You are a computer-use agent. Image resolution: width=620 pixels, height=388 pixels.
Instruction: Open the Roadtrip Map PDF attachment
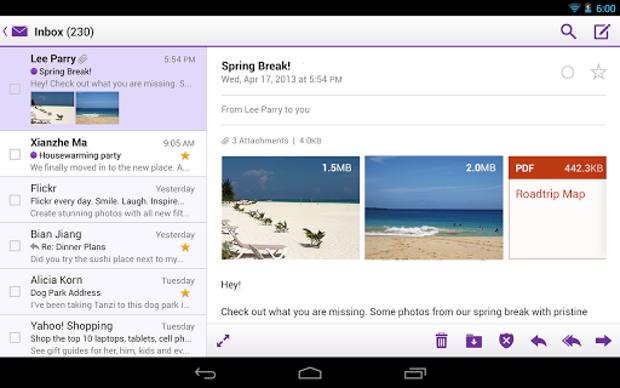pyautogui.click(x=557, y=208)
